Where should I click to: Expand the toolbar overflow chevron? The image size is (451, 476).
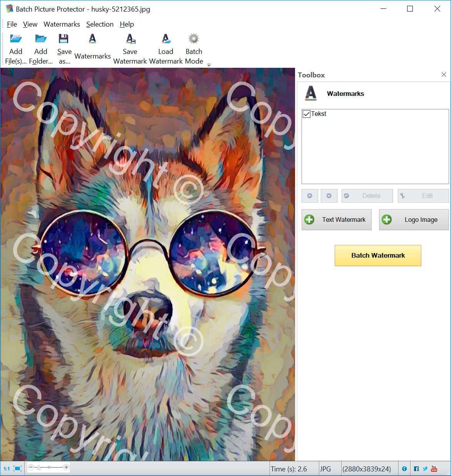pyautogui.click(x=209, y=65)
